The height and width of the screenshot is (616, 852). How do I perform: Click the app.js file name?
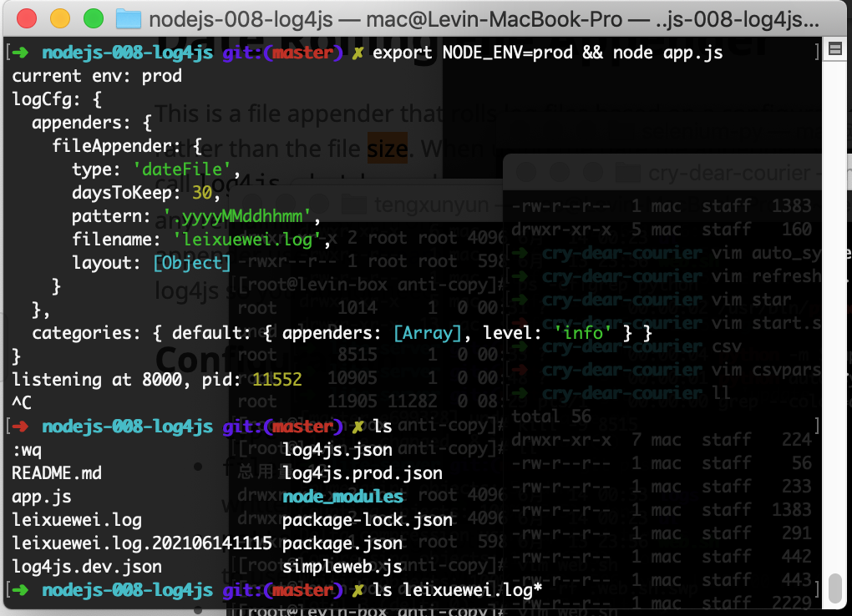[x=42, y=497]
